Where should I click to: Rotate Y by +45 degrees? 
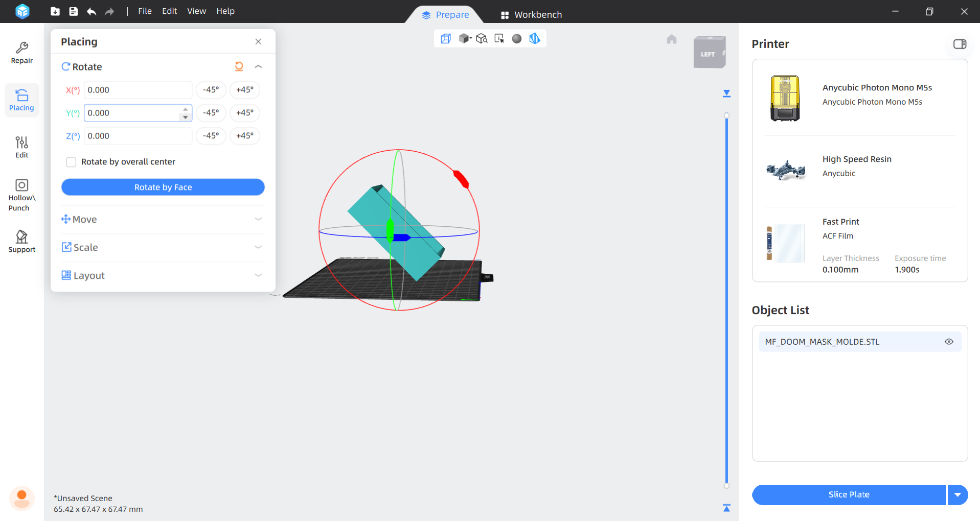tap(245, 113)
